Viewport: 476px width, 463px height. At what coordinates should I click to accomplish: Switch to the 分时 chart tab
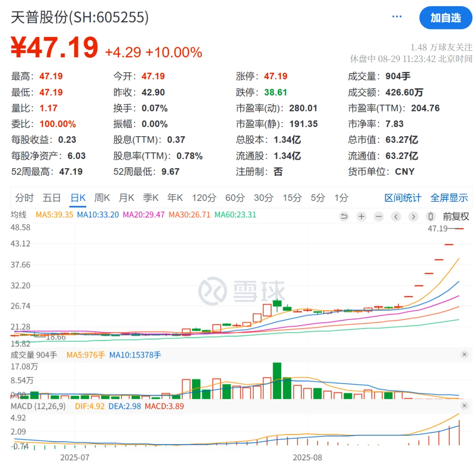pyautogui.click(x=24, y=198)
